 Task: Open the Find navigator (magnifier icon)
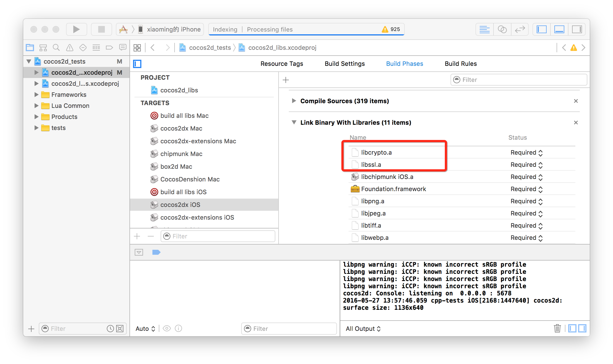[x=56, y=48]
